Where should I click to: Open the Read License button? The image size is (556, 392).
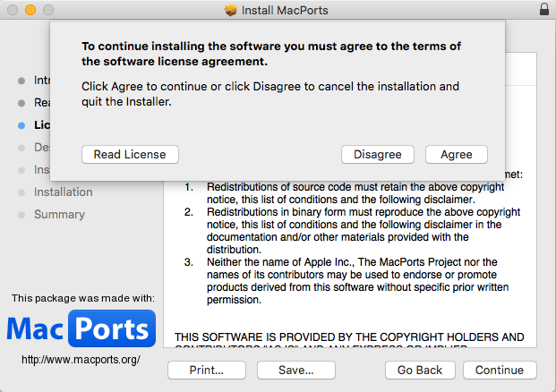130,155
